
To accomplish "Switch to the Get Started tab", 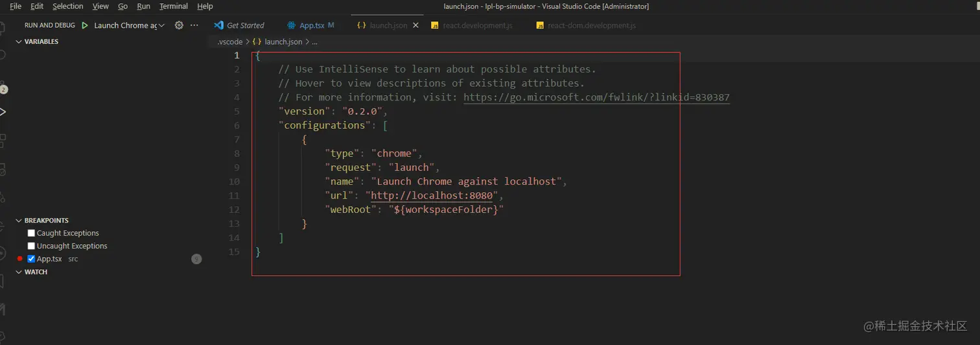I will (239, 25).
